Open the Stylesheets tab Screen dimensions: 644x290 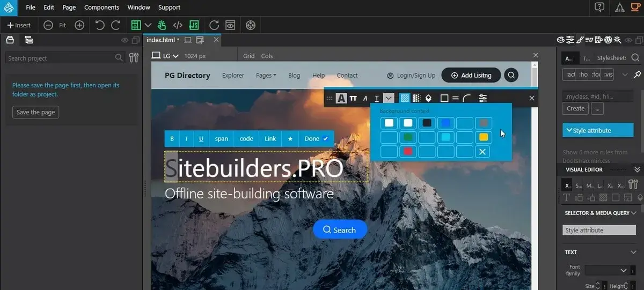[x=611, y=58]
